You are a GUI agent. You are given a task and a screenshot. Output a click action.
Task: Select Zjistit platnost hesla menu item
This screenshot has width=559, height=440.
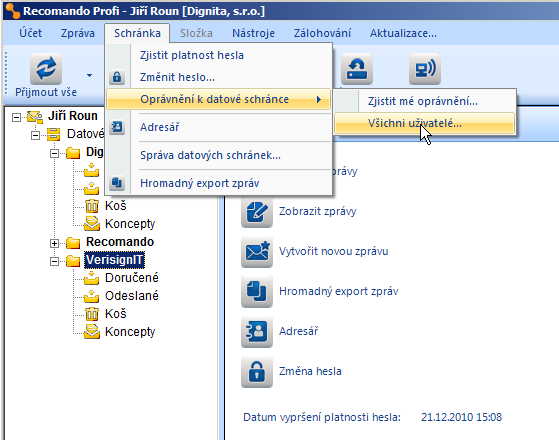[219, 55]
